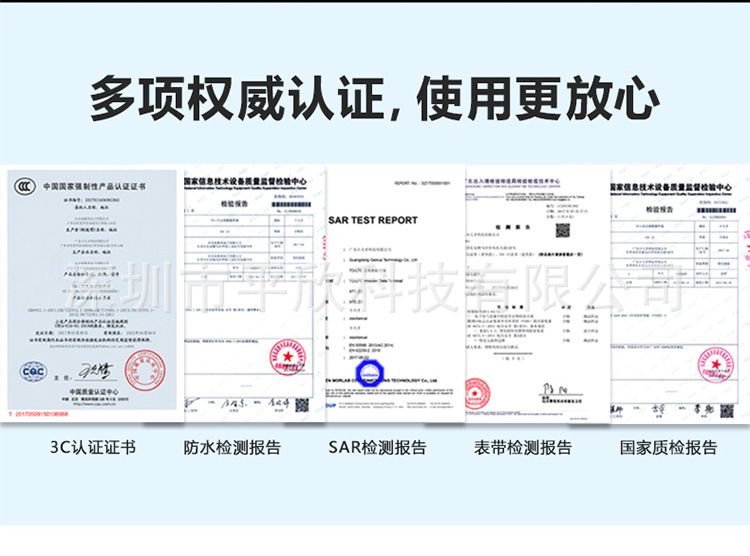Viewport: 750px width, 556px height.
Task: Click the QR code at top of 表带检测报告
Action: point(562,230)
